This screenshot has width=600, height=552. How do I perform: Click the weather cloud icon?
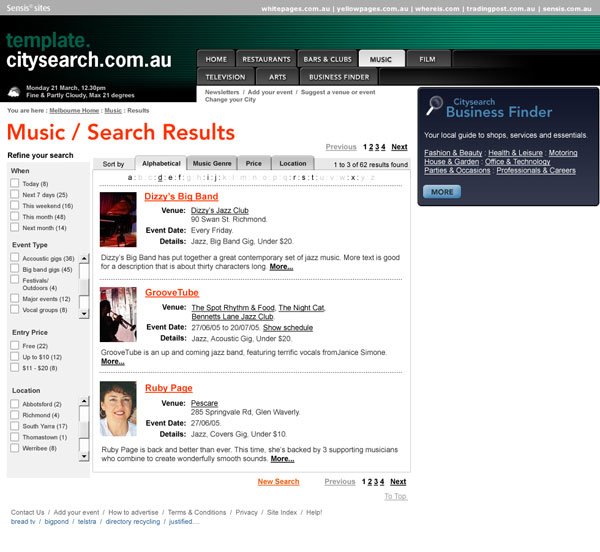click(x=13, y=91)
